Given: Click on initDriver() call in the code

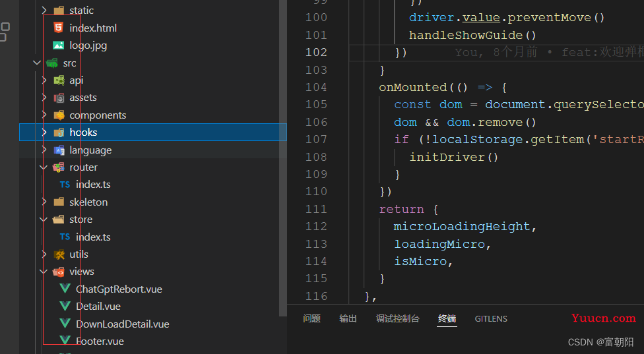Looking at the screenshot, I should tap(454, 157).
